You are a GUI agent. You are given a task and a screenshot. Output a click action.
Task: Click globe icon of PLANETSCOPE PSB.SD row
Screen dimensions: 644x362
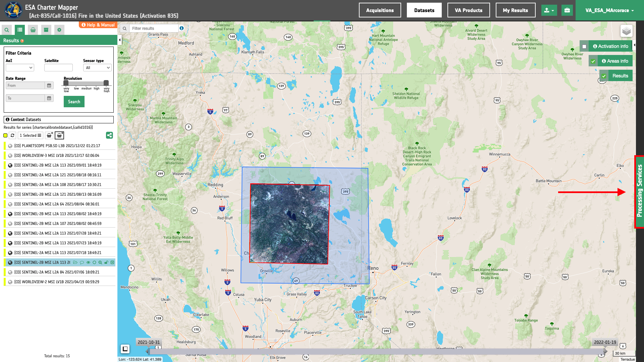tap(10, 146)
